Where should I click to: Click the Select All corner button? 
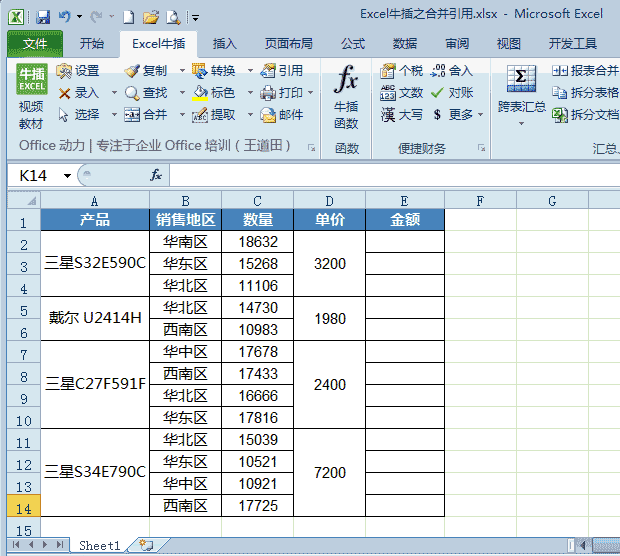(24, 200)
